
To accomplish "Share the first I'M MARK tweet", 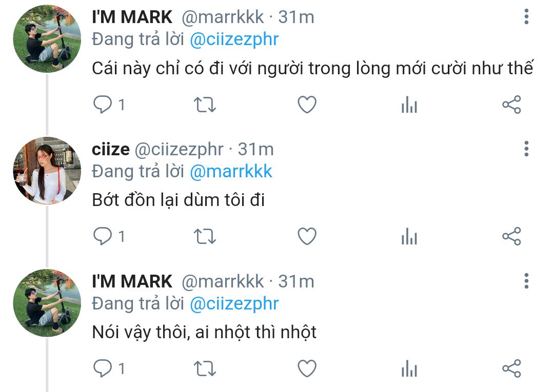I will point(511,105).
